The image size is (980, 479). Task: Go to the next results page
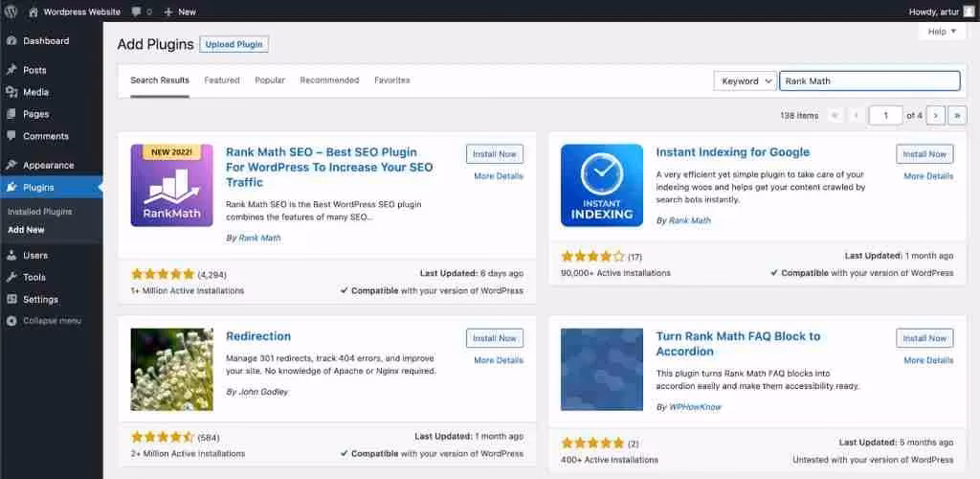[936, 115]
